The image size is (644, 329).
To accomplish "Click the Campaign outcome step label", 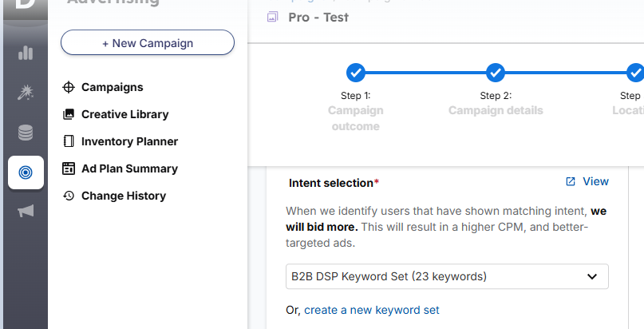I will click(356, 118).
